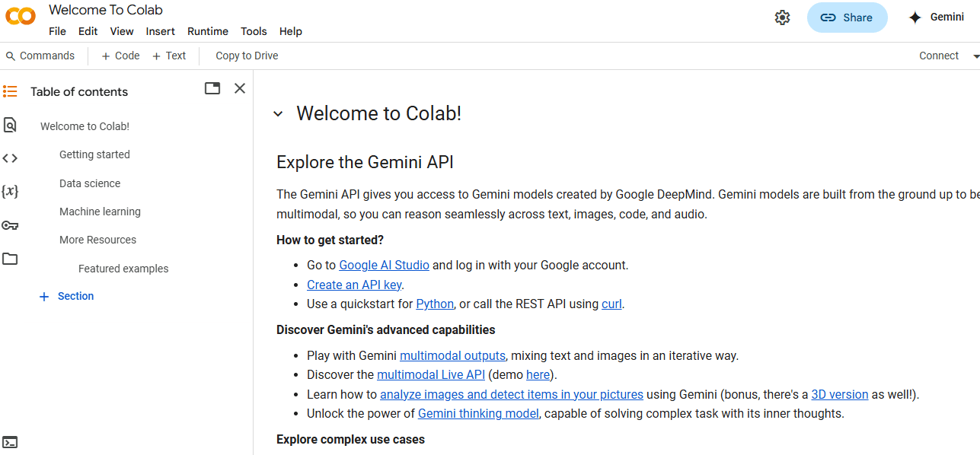Open the File menu
The image size is (980, 455).
pyautogui.click(x=57, y=31)
